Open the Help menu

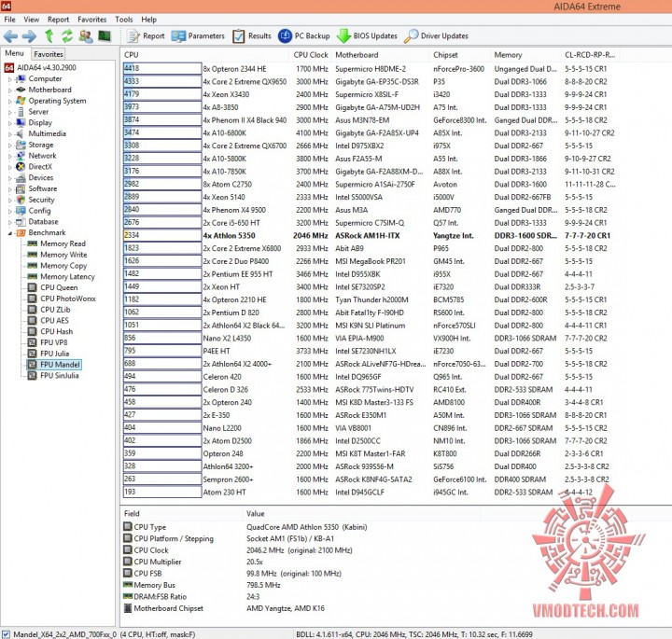click(149, 20)
